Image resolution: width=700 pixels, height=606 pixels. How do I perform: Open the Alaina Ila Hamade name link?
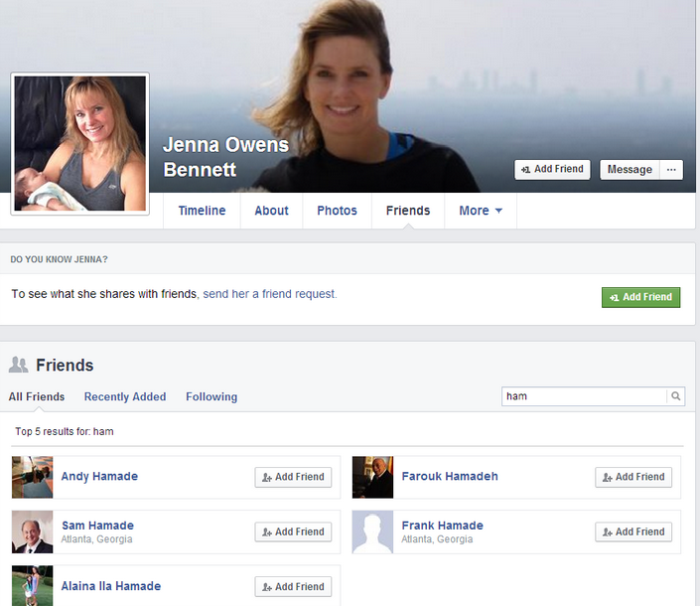pos(111,586)
